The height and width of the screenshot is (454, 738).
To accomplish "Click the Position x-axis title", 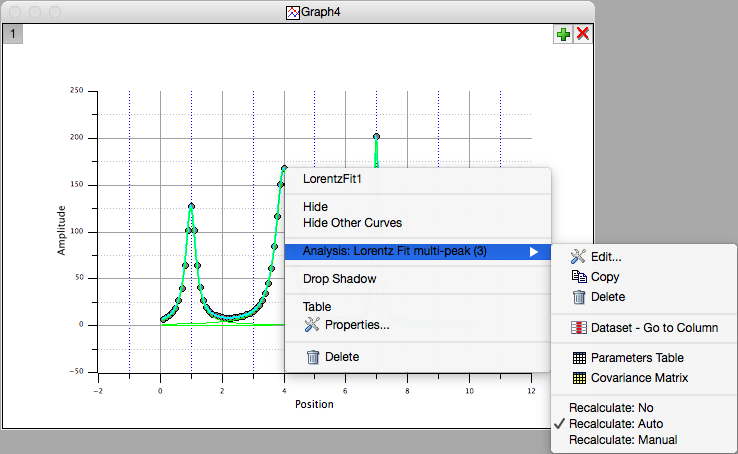I will click(314, 405).
